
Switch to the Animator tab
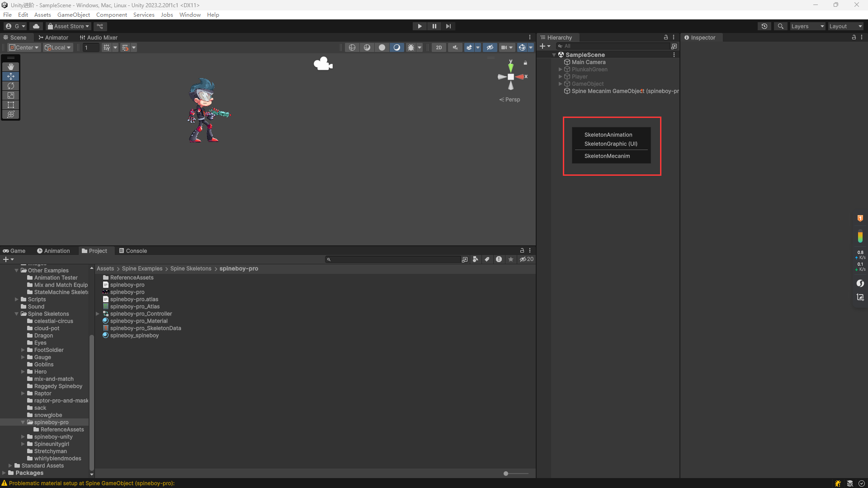tap(53, 38)
